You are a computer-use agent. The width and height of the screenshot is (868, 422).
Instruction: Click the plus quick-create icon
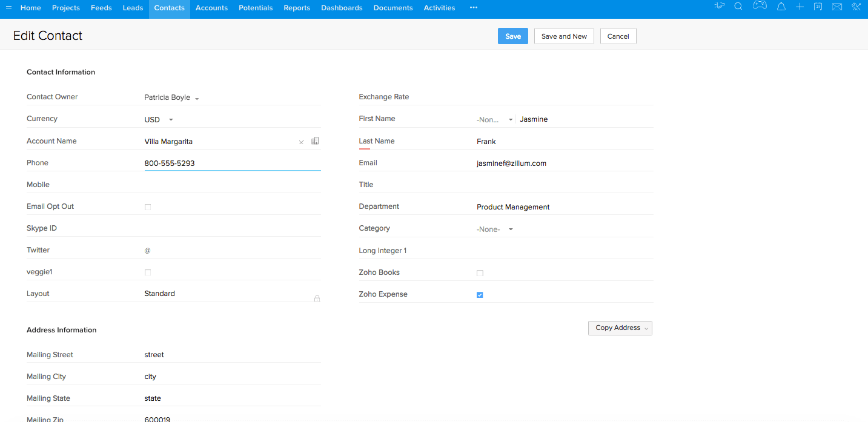800,7
